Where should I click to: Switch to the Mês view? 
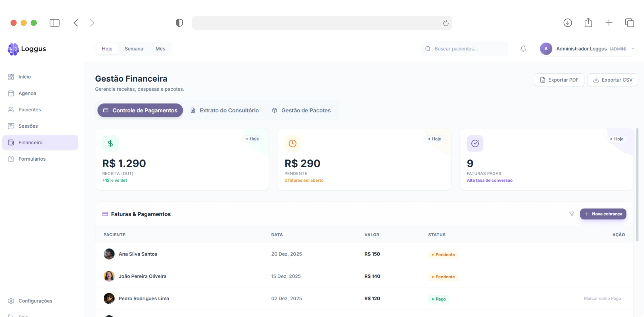(160, 49)
